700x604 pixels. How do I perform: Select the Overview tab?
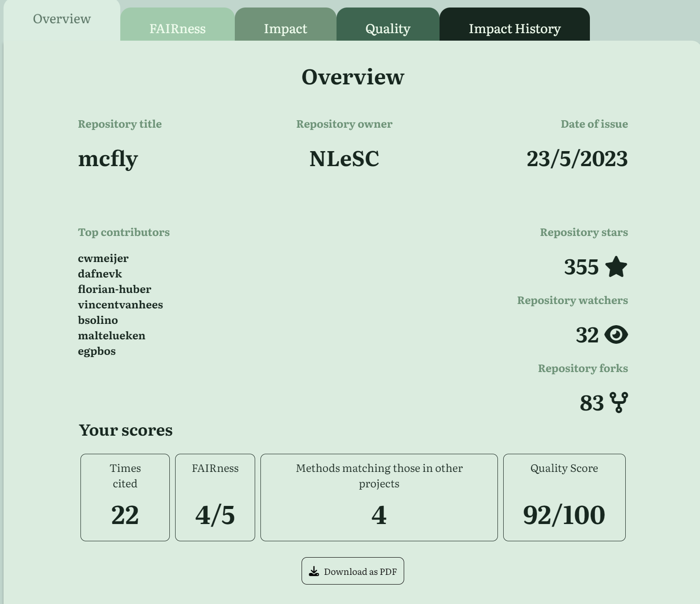pos(62,19)
